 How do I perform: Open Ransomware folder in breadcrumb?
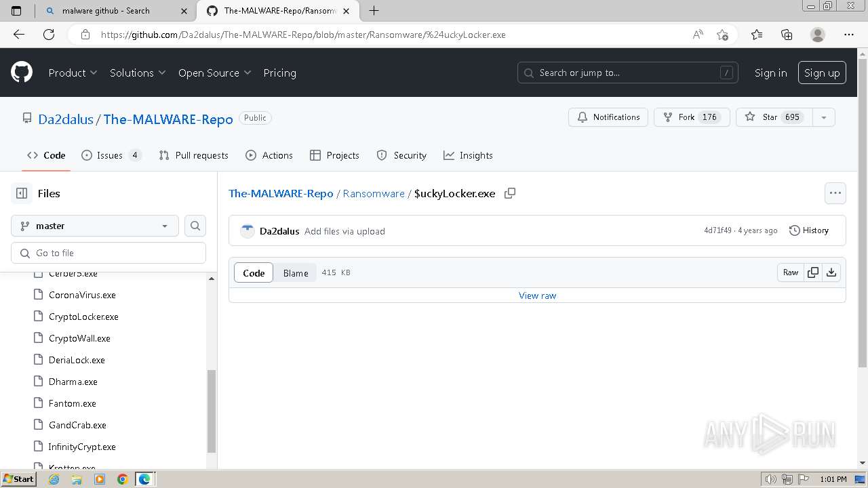[374, 193]
